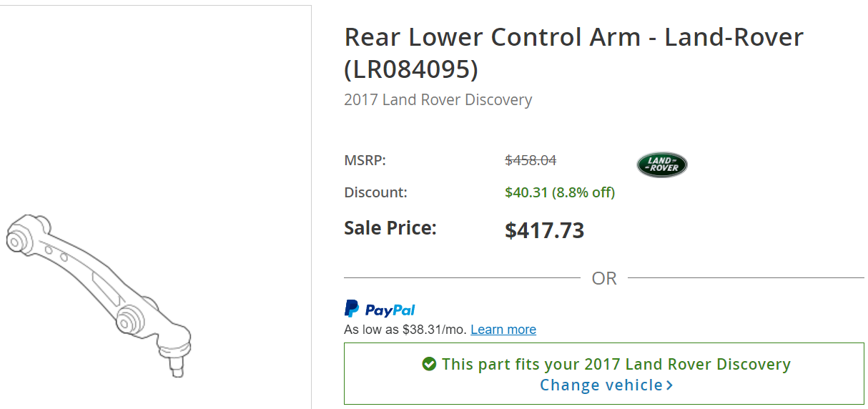Image resolution: width=868 pixels, height=409 pixels.
Task: Click the $417.73 sale price
Action: (544, 230)
